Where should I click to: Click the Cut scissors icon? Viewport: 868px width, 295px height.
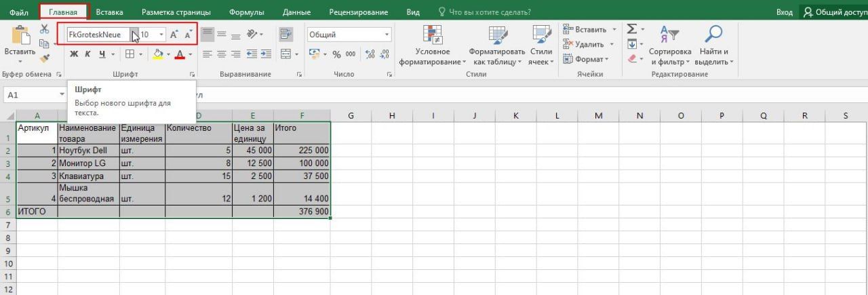click(45, 28)
